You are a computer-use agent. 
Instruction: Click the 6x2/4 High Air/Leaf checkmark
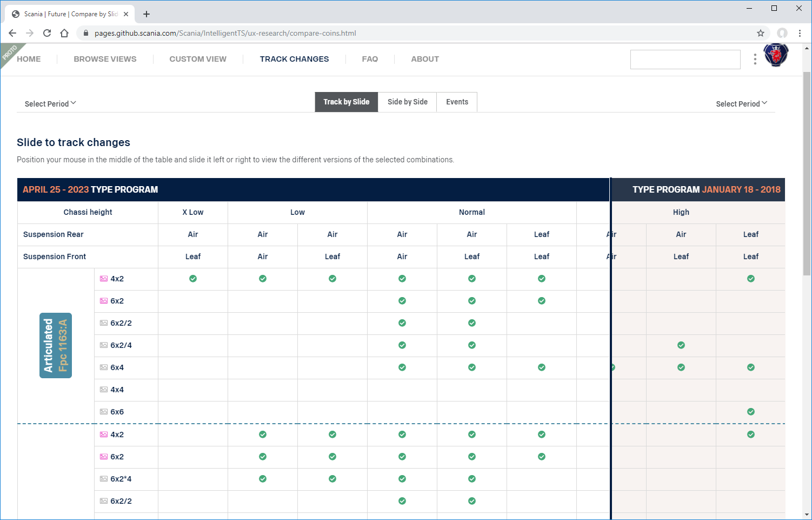click(x=681, y=345)
